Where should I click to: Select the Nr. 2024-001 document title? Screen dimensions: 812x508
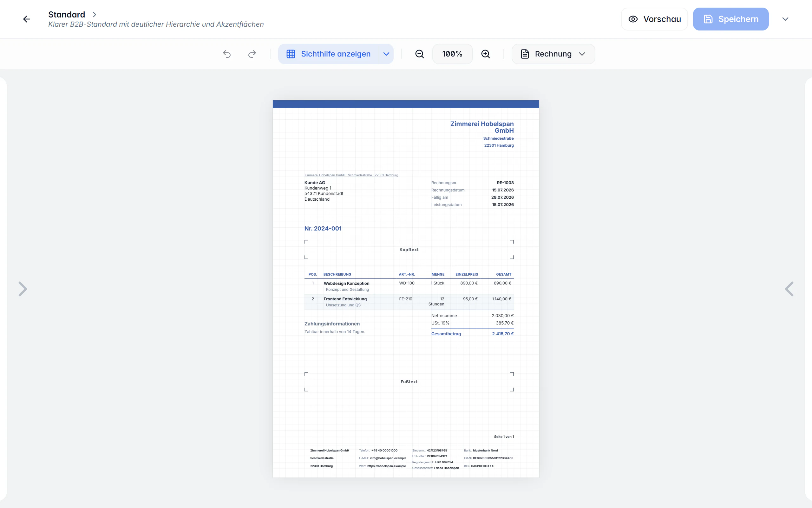pos(323,229)
